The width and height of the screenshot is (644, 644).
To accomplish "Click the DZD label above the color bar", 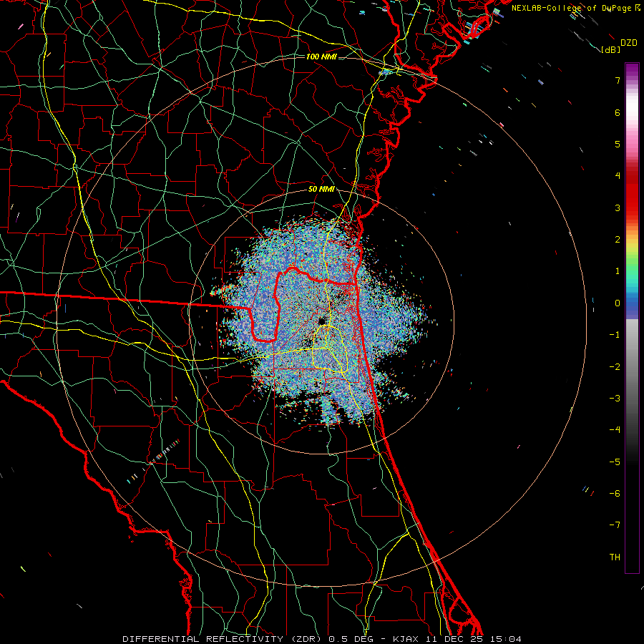I will pos(629,43).
